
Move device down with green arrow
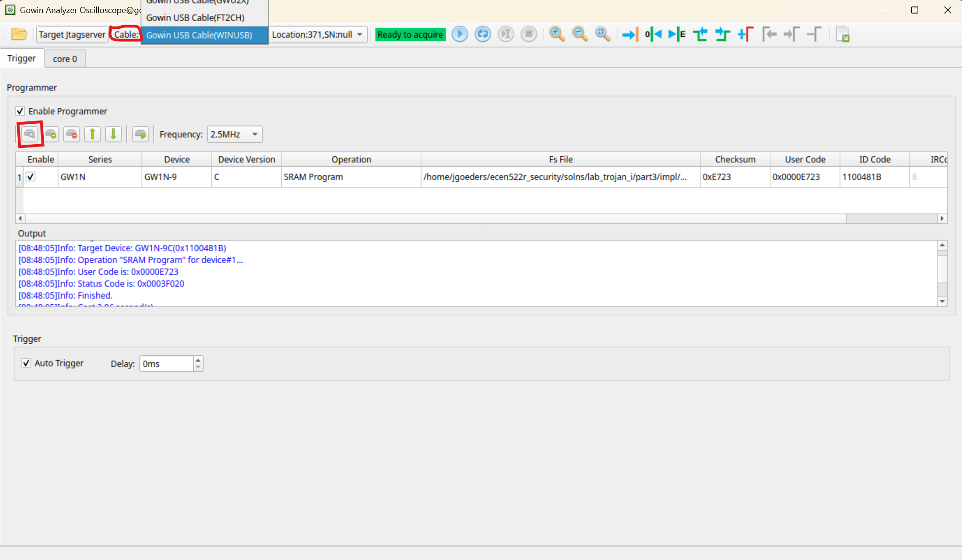click(x=113, y=134)
